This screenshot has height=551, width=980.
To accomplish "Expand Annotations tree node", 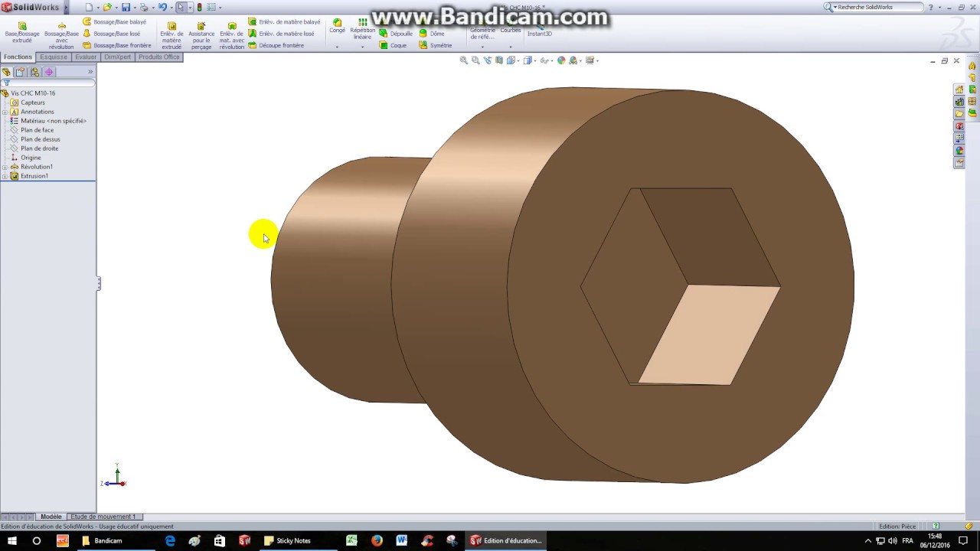I will [x=5, y=112].
